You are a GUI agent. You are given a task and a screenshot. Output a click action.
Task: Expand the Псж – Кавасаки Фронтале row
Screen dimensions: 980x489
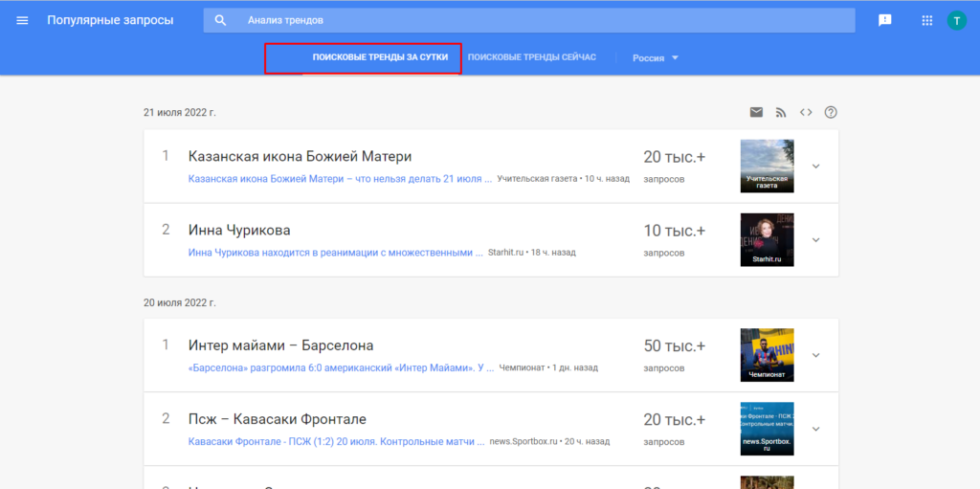(815, 429)
